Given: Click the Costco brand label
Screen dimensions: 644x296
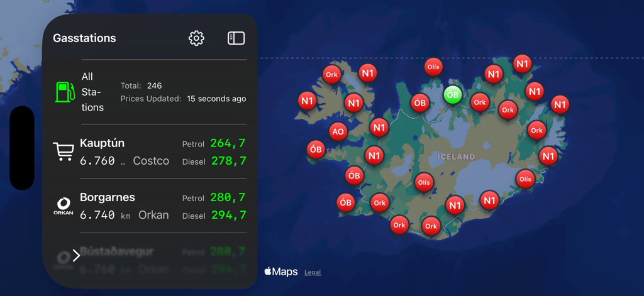Looking at the screenshot, I should pos(151,161).
